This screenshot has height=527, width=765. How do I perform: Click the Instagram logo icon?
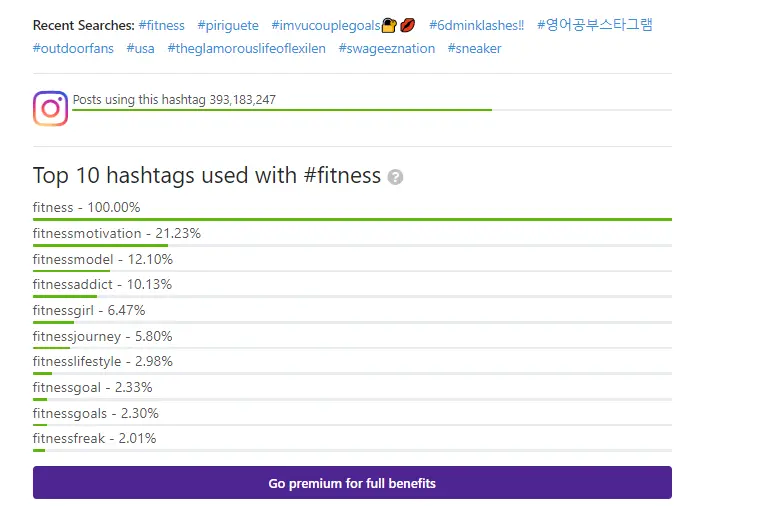tap(50, 108)
